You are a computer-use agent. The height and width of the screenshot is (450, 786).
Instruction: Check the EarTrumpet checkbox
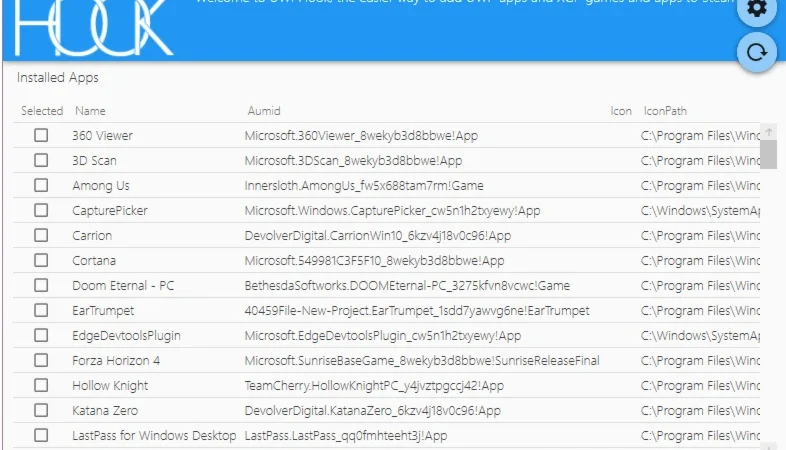41,311
